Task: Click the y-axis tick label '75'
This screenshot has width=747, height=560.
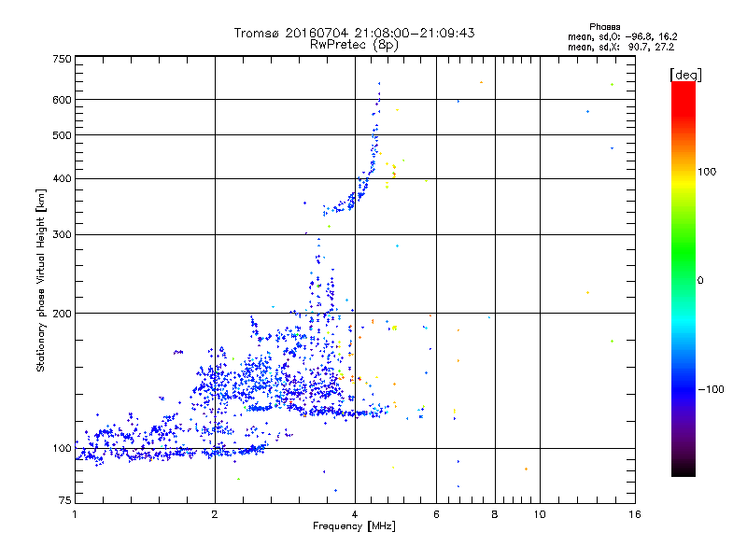Action: 65,500
